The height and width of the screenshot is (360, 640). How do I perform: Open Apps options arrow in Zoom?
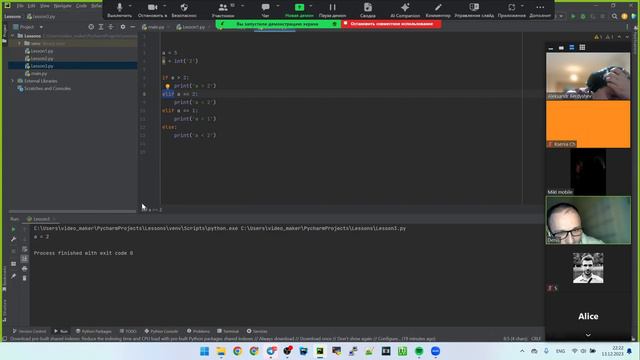coord(522,6)
